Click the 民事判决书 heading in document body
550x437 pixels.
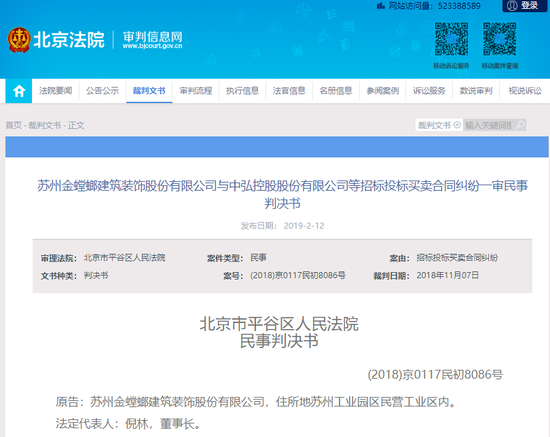pyautogui.click(x=279, y=341)
